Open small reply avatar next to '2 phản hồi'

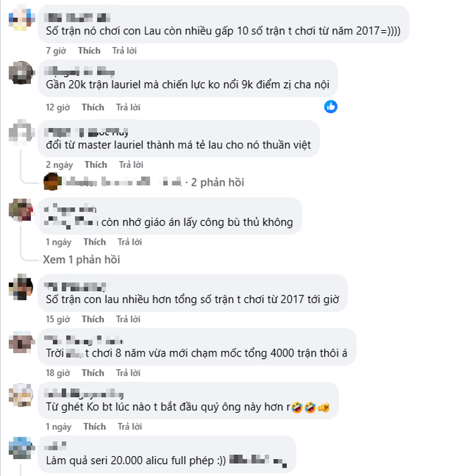51,181
